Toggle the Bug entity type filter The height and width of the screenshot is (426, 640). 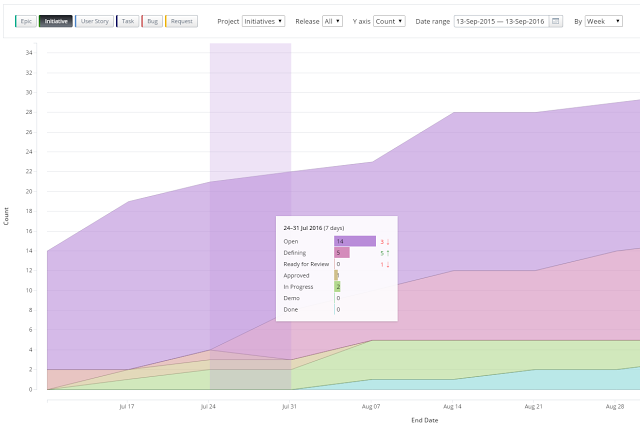[x=152, y=21]
